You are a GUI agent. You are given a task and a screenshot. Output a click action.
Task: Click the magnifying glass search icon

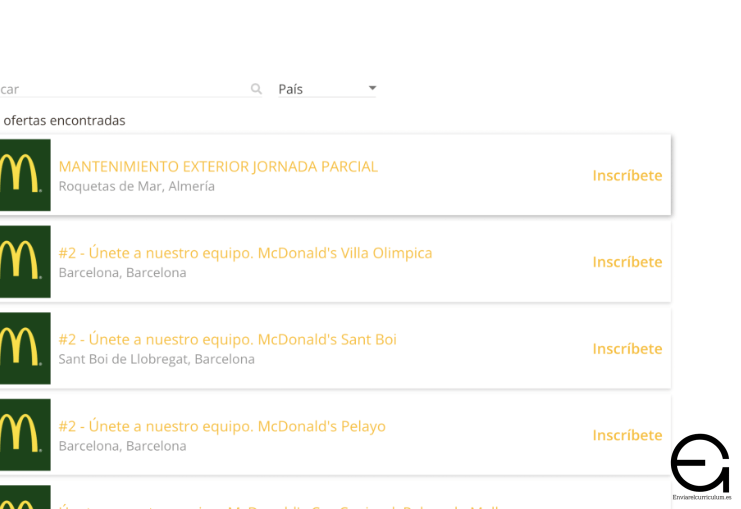tap(256, 89)
